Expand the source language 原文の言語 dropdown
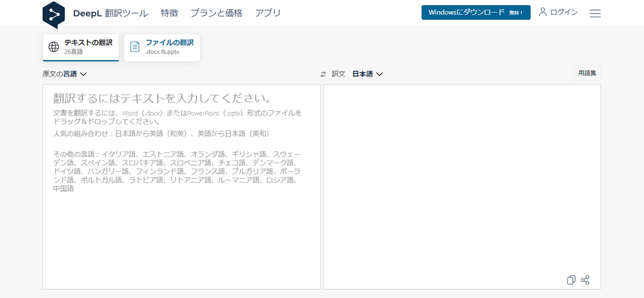644x298 pixels. (65, 74)
